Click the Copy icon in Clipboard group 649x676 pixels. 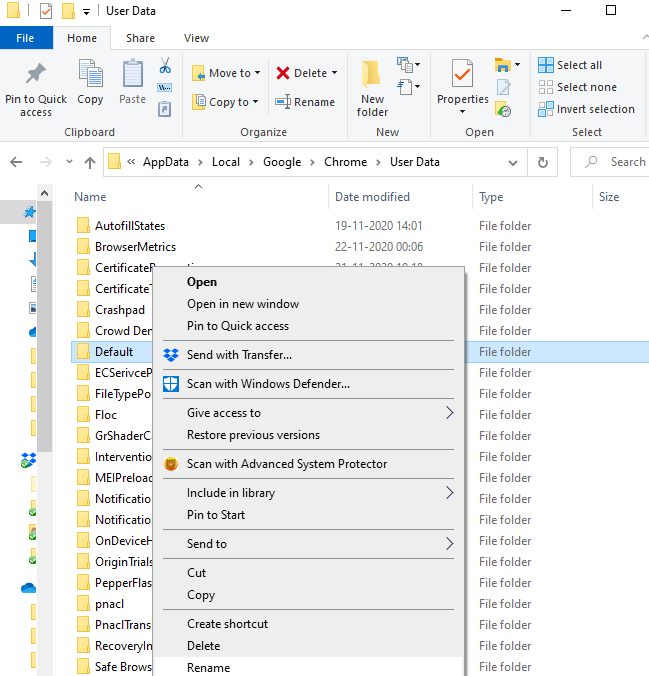(90, 74)
